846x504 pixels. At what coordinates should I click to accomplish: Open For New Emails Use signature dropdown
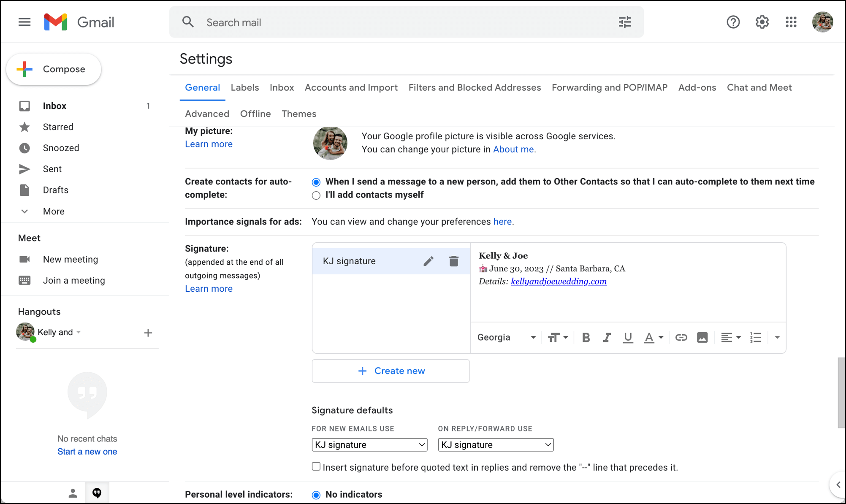[369, 444]
